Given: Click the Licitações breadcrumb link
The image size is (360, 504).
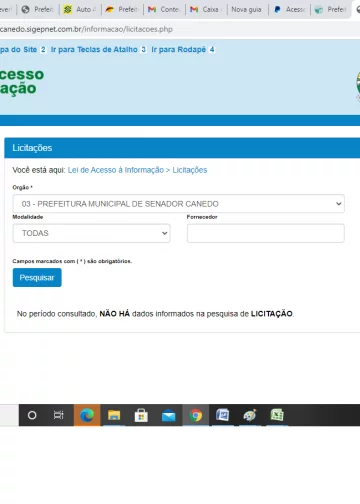Looking at the screenshot, I should coord(190,170).
